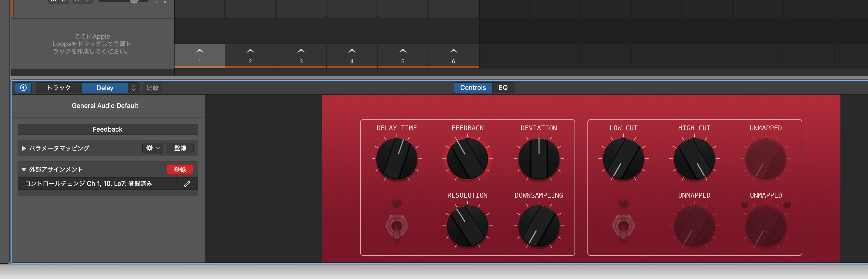Click the DOWNSAMPLING label
The width and height of the screenshot is (868, 279).
coord(539,195)
